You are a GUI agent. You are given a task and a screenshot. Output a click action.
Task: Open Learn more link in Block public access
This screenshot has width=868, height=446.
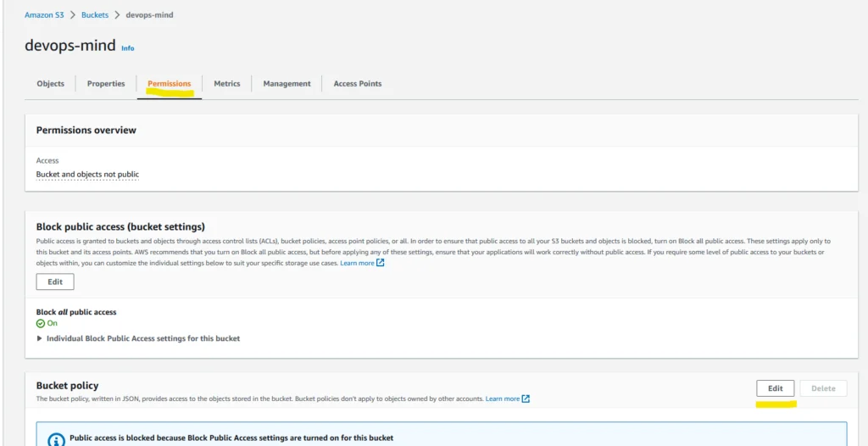coord(357,263)
